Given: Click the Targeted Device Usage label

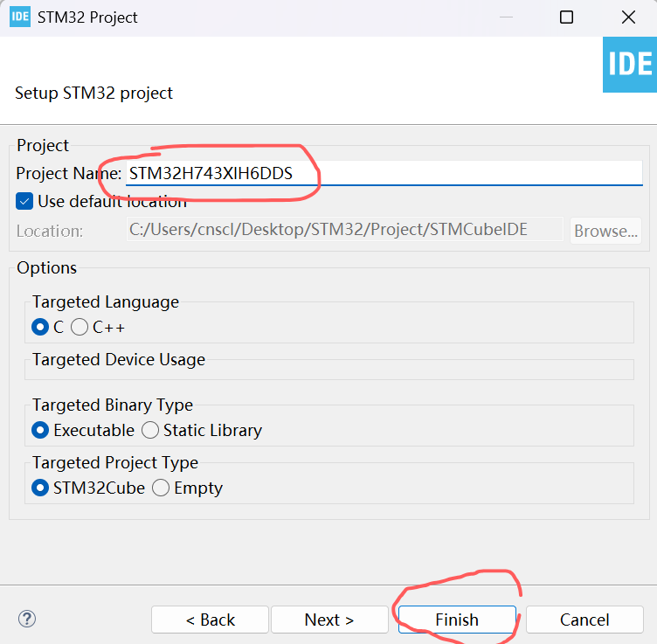Looking at the screenshot, I should coord(119,359).
